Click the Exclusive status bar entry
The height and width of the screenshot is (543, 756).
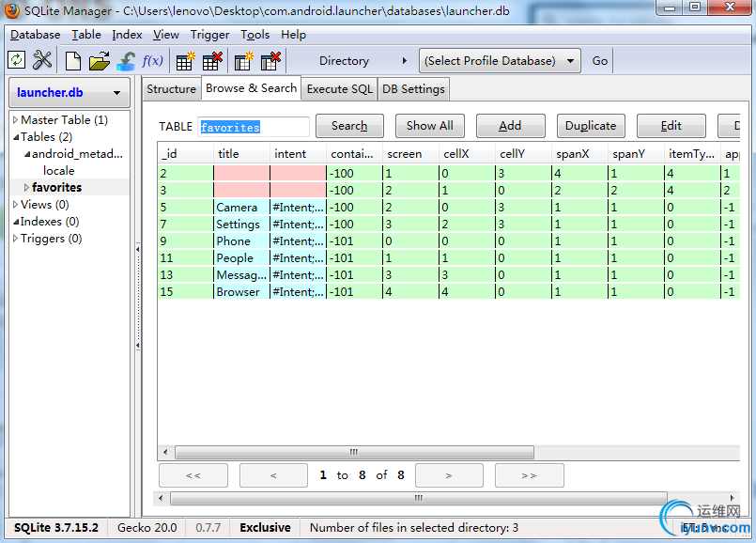265,528
